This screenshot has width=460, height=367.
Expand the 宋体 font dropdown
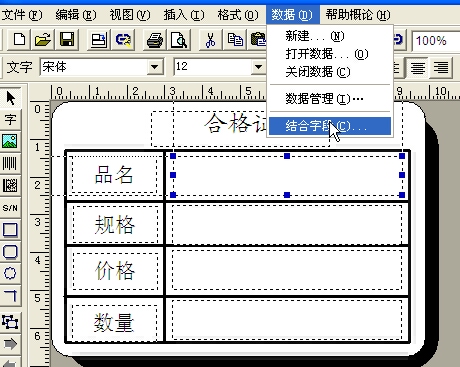point(155,67)
